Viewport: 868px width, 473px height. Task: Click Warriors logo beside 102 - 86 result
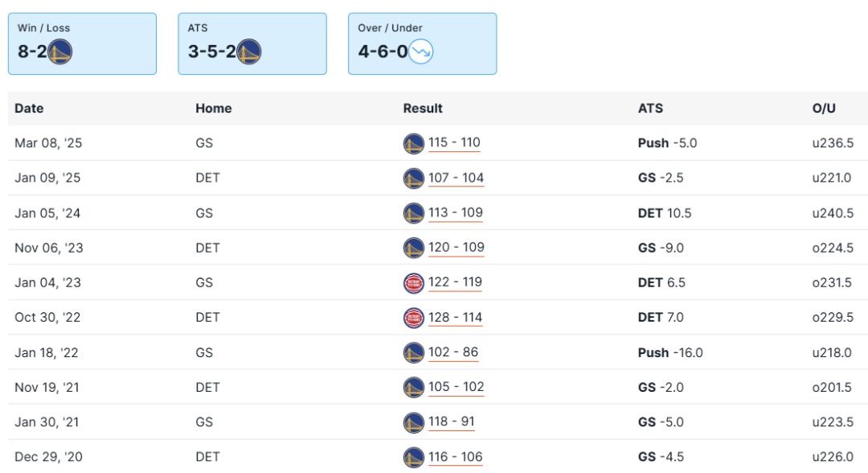click(413, 352)
